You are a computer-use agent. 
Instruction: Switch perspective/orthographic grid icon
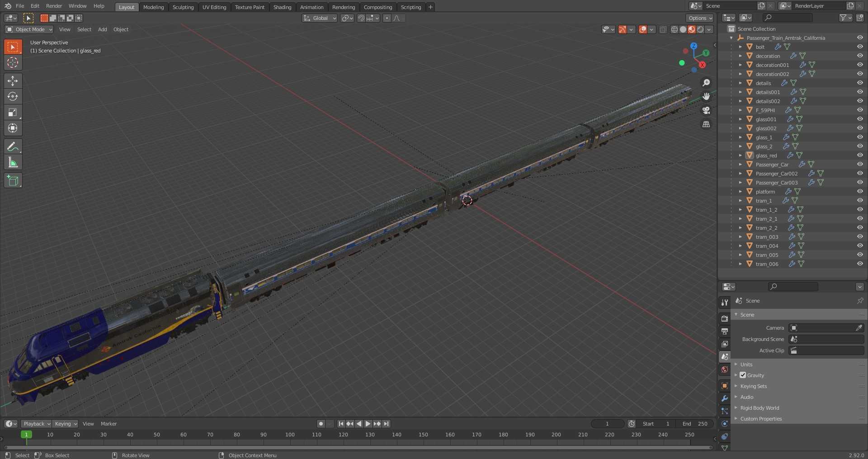click(x=706, y=124)
